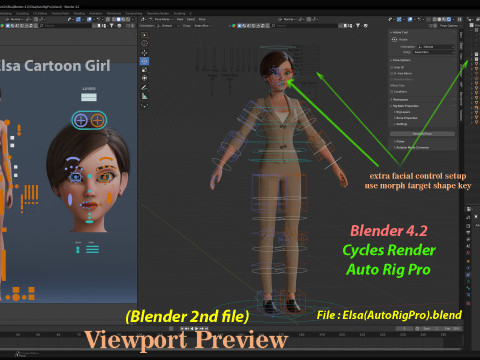
Task: Collapse the Active Tool panel
Action: tap(400, 32)
